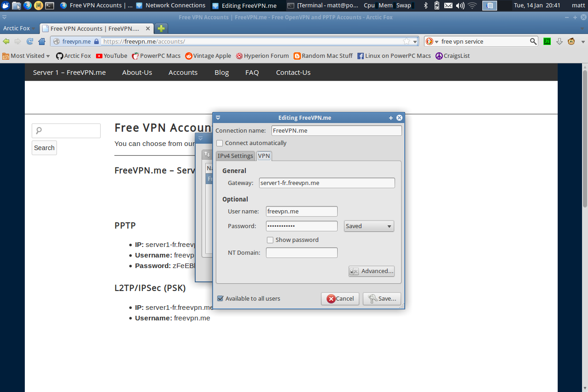The image size is (588, 392).
Task: Open the downloads arrow icon
Action: tap(559, 41)
